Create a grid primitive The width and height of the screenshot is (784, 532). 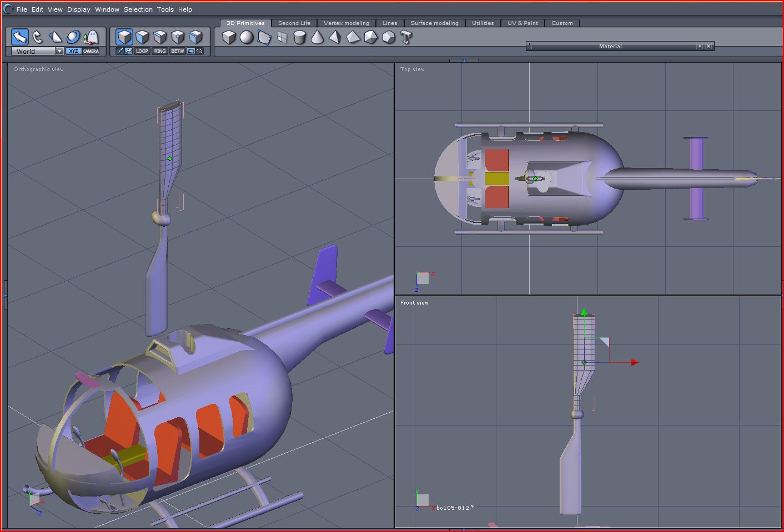click(x=282, y=37)
